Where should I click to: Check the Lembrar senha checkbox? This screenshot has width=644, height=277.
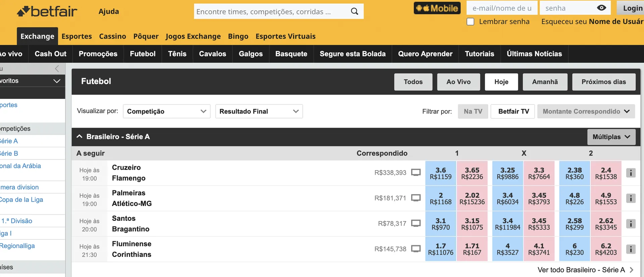pyautogui.click(x=471, y=22)
